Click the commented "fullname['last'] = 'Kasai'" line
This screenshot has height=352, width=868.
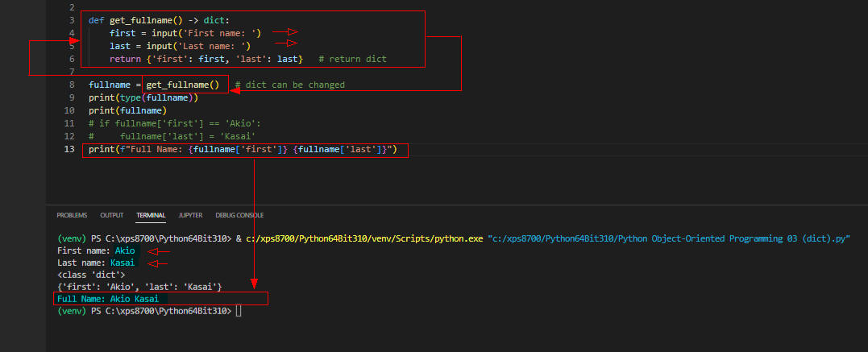pyautogui.click(x=172, y=136)
